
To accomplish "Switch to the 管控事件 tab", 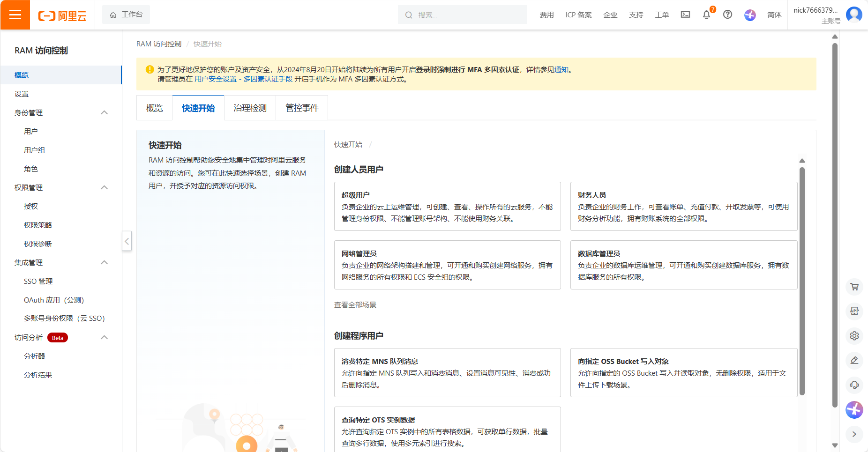I will coord(302,108).
